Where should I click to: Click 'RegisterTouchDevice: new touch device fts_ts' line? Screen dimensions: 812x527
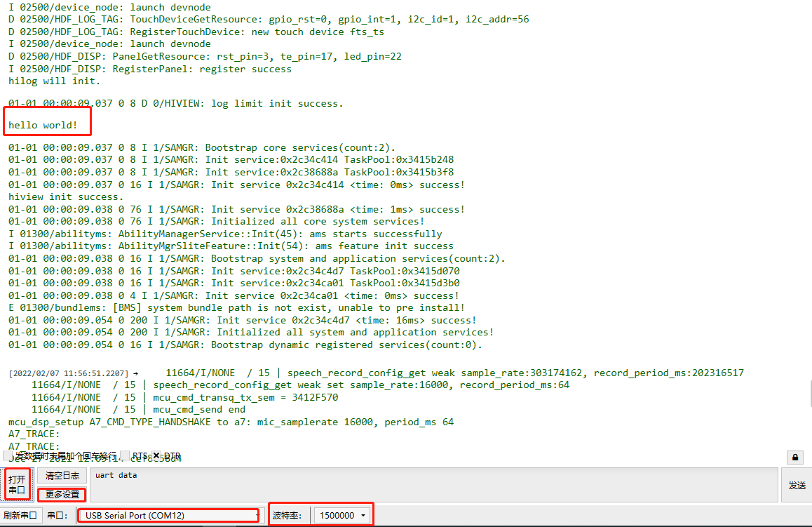click(x=196, y=32)
